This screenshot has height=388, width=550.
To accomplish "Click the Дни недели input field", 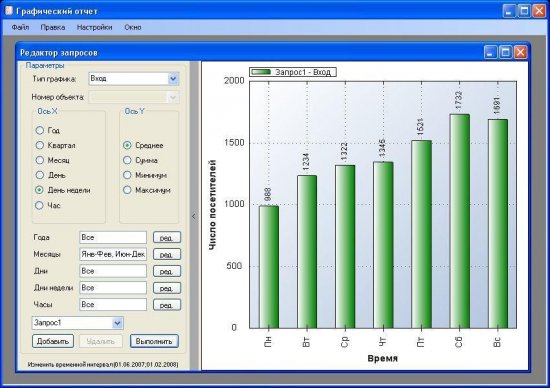I will pos(113,288).
